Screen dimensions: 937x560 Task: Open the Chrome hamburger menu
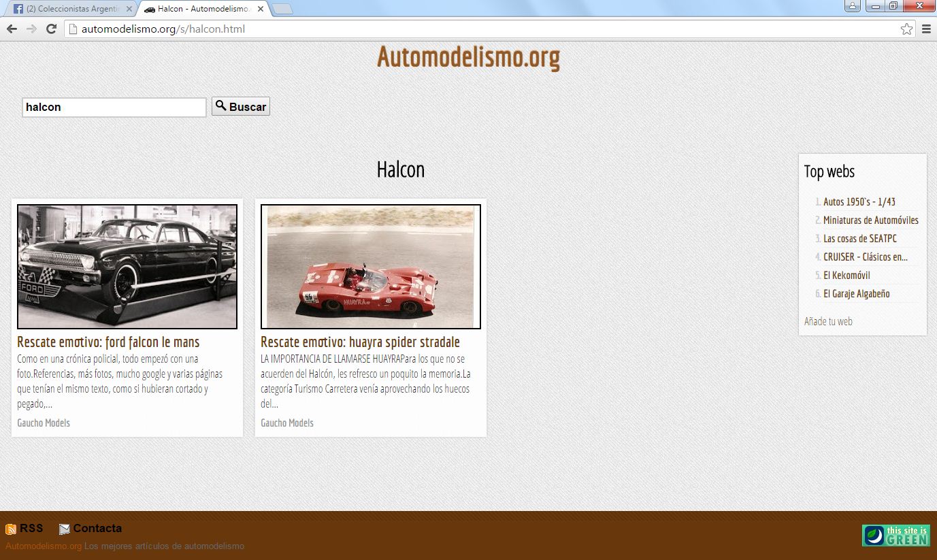pos(926,29)
